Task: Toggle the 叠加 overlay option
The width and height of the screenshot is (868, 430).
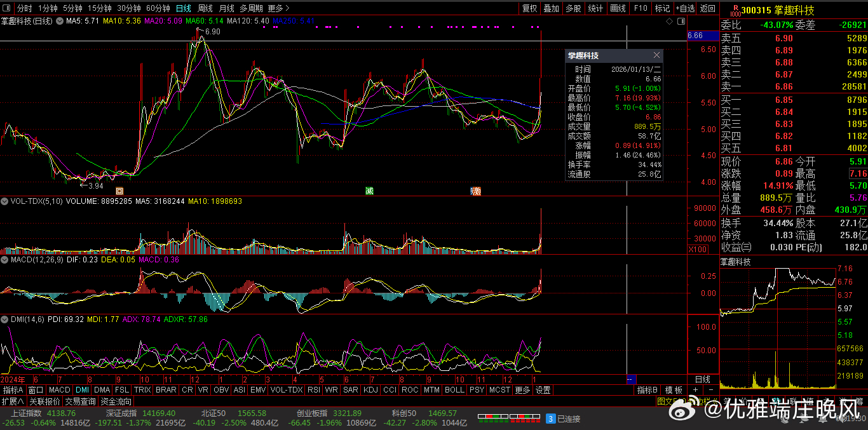Action: click(x=551, y=8)
